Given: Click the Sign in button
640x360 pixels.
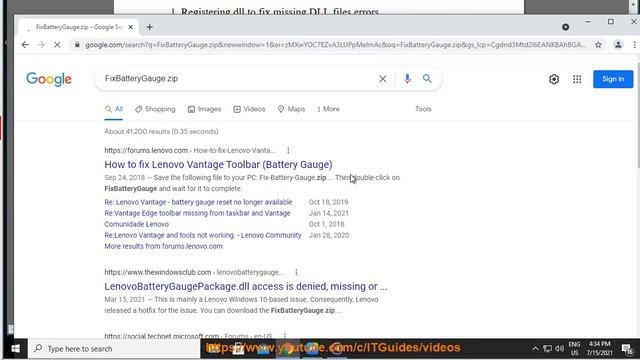Looking at the screenshot, I should click(613, 79).
